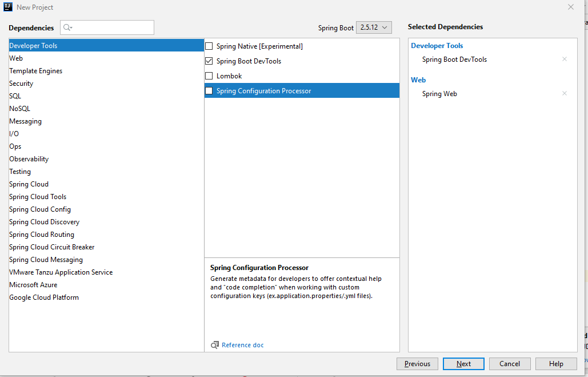Viewport: 588px width, 377px height.
Task: Open the Spring Cloud Config category
Action: (x=106, y=209)
